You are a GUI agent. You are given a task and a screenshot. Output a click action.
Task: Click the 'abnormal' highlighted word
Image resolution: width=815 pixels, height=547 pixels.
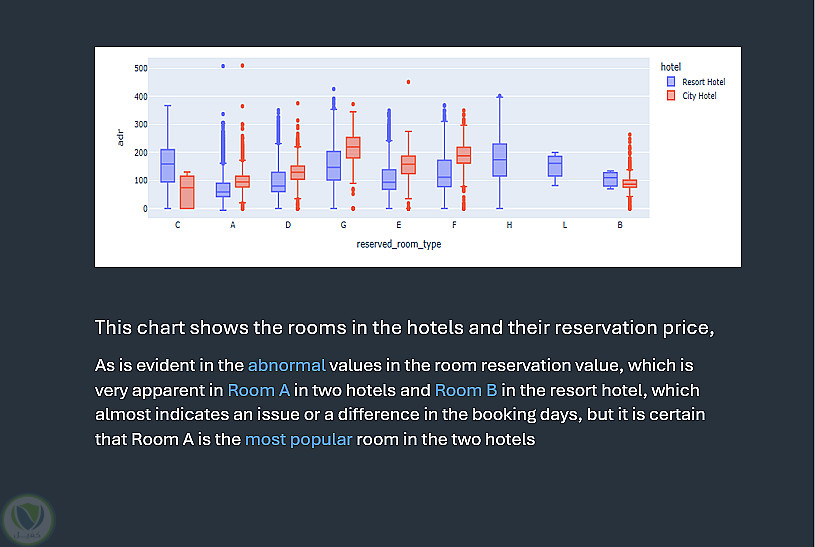point(286,364)
